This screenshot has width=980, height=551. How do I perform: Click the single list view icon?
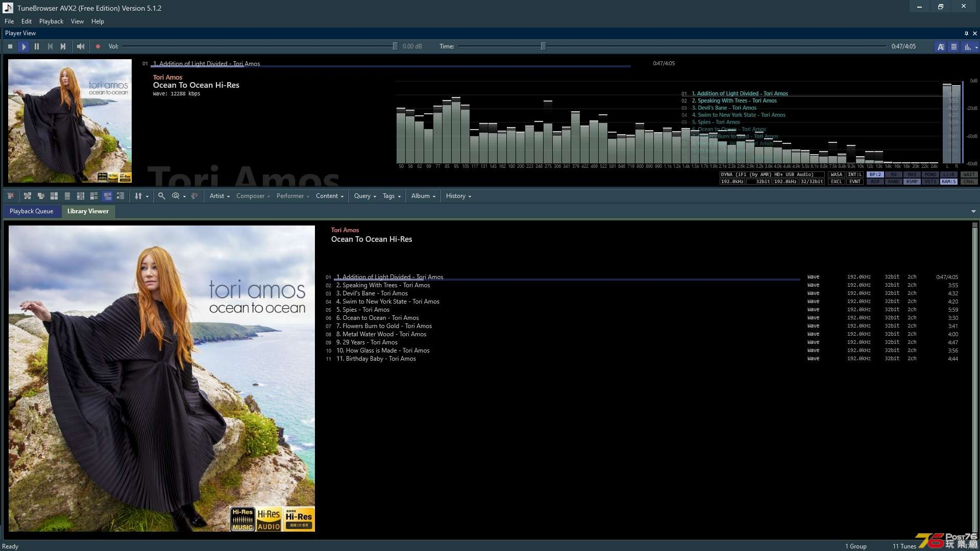67,196
